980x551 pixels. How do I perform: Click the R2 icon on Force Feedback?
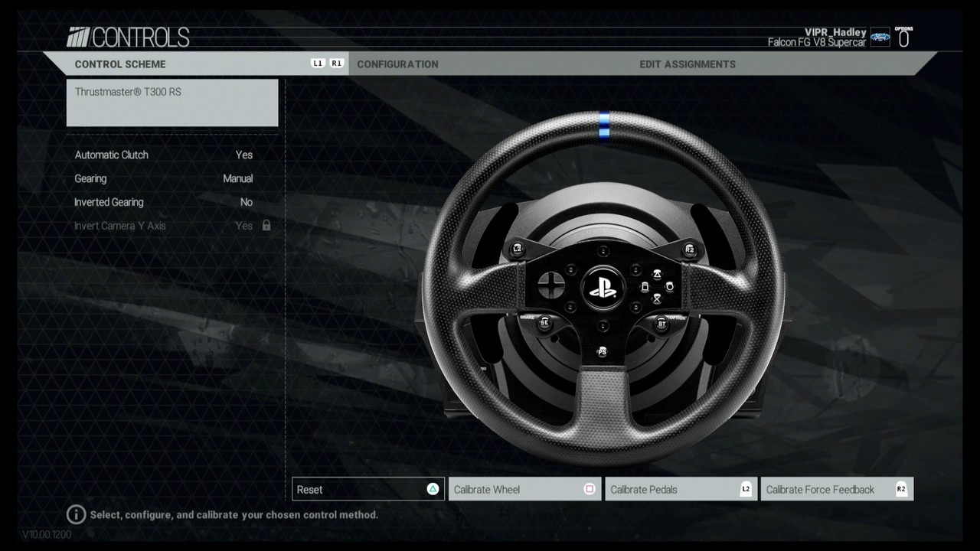pos(901,489)
